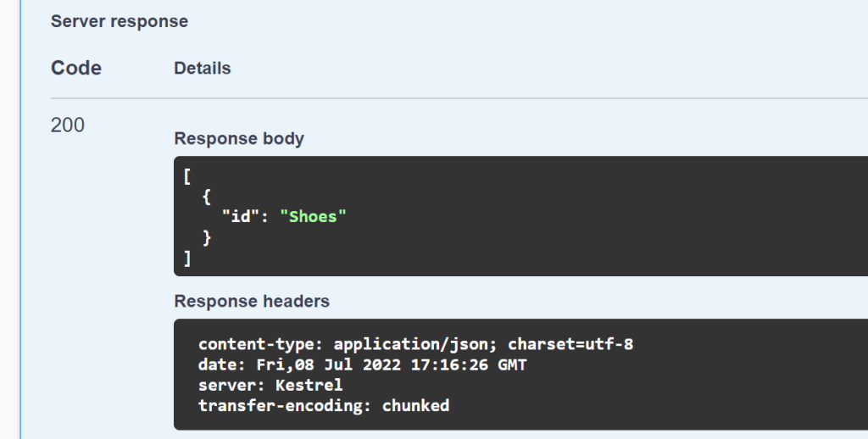Click the Code column header
The image size is (868, 439).
click(76, 69)
